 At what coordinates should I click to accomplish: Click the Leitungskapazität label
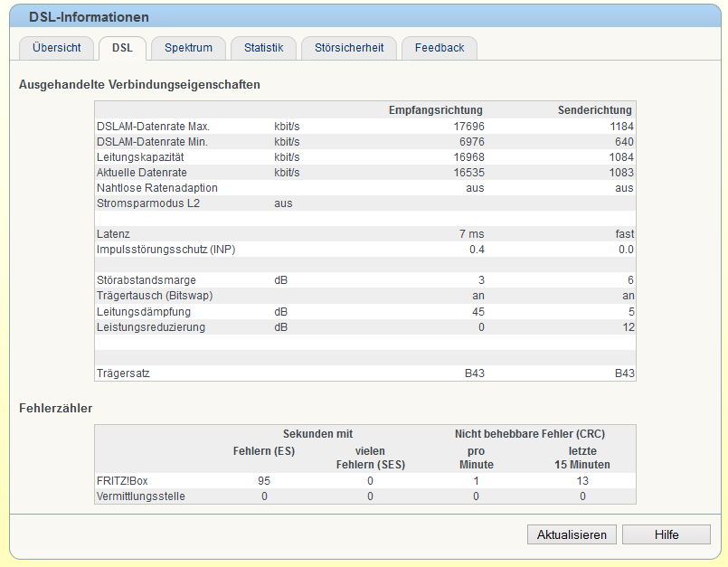pos(140,157)
